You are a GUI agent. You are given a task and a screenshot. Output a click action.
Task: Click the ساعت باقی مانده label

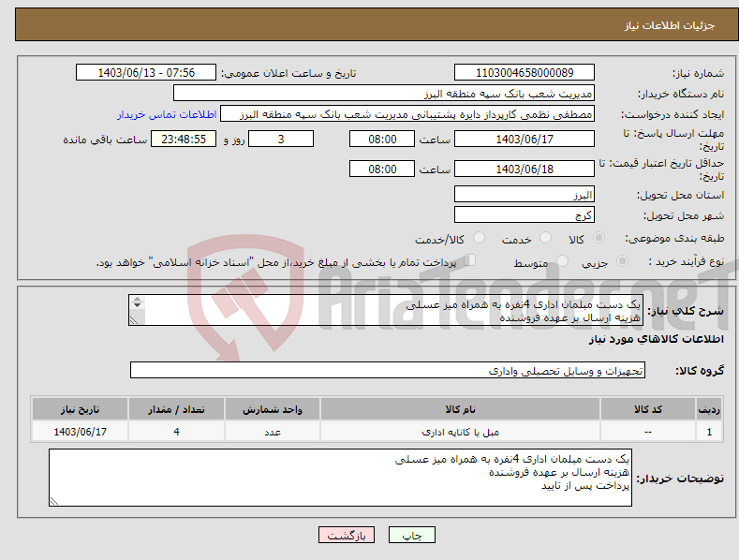(x=105, y=140)
